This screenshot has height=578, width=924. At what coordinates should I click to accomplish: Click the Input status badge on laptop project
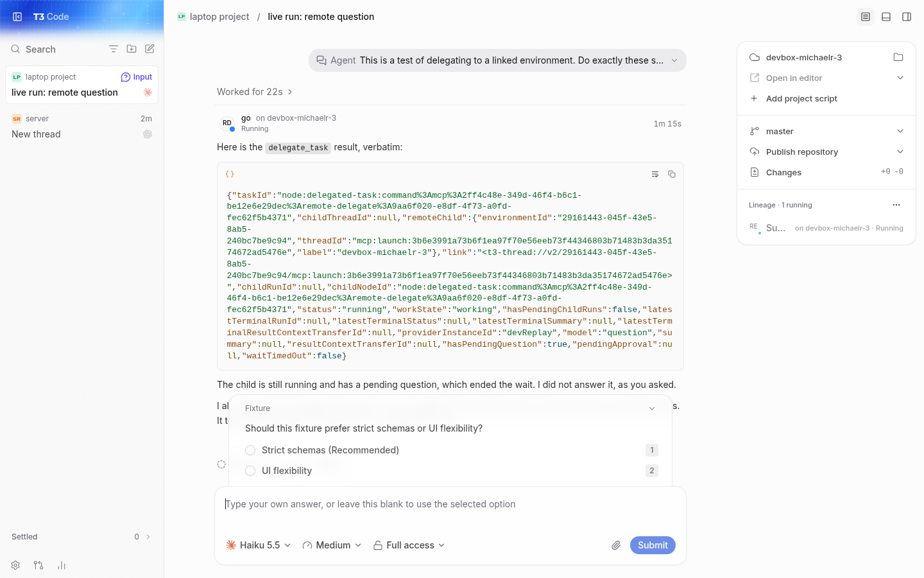(x=137, y=77)
